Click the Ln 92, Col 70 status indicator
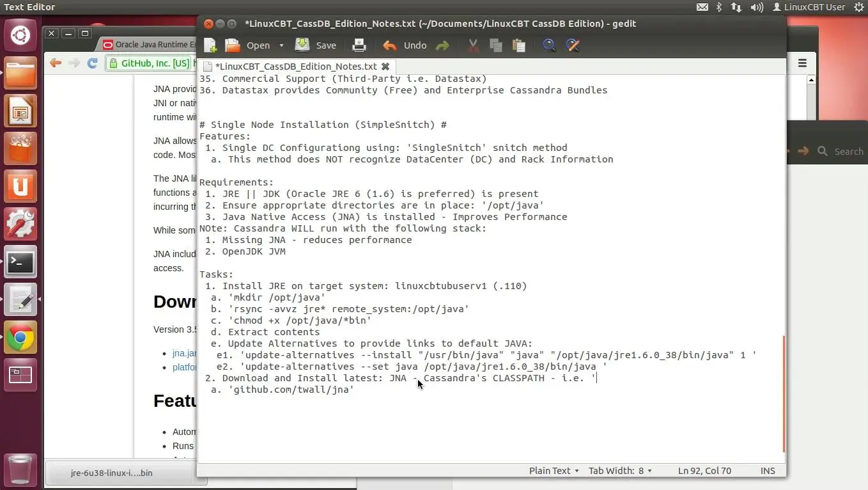Viewport: 868px width, 490px height. [704, 470]
